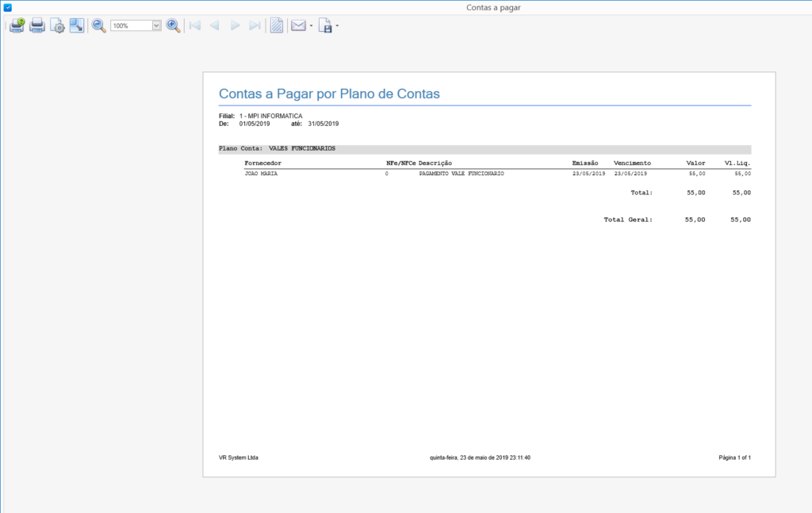Click the report title Contas a Pagar por Plano de Contas

pyautogui.click(x=329, y=94)
